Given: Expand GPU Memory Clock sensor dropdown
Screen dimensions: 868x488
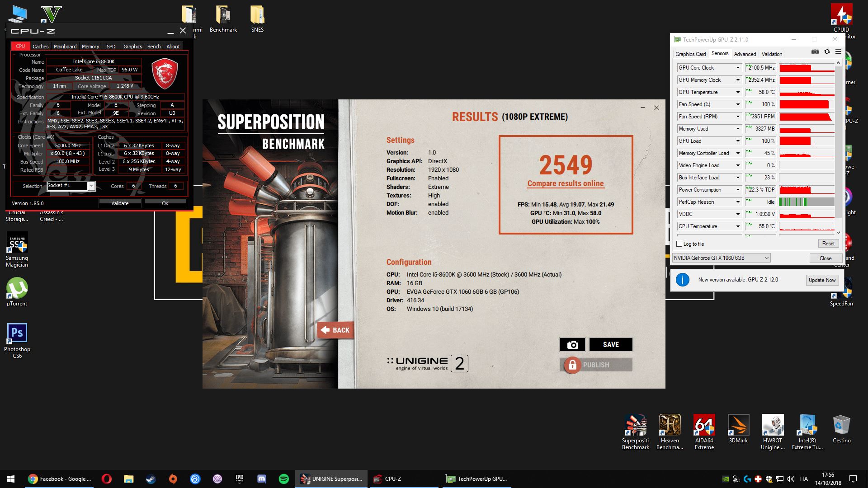Looking at the screenshot, I should [738, 80].
